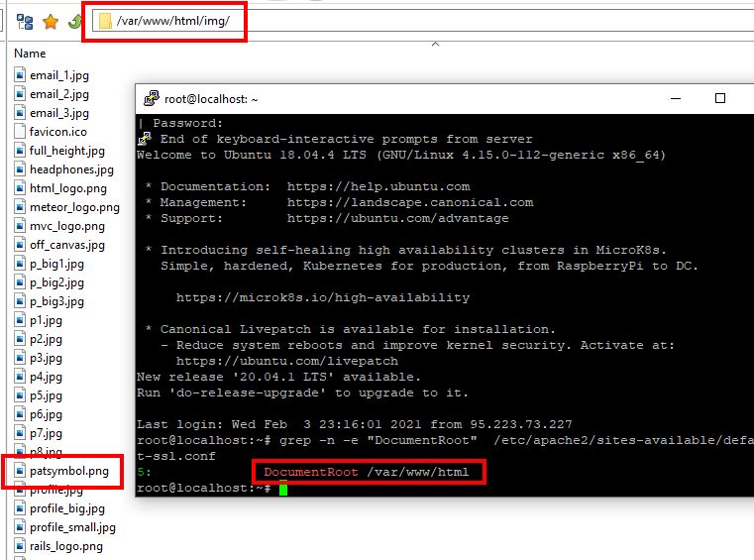This screenshot has height=560, width=754.
Task: Click the Name column header
Action: [30, 54]
